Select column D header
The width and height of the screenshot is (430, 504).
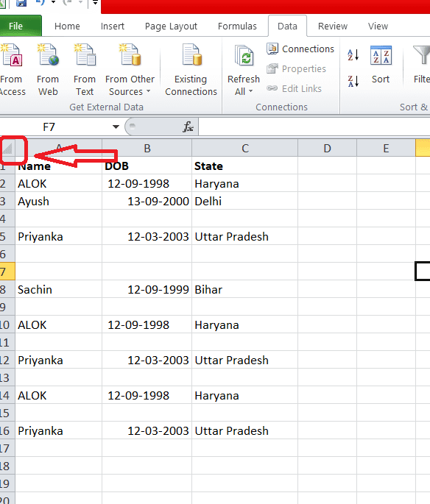327,148
